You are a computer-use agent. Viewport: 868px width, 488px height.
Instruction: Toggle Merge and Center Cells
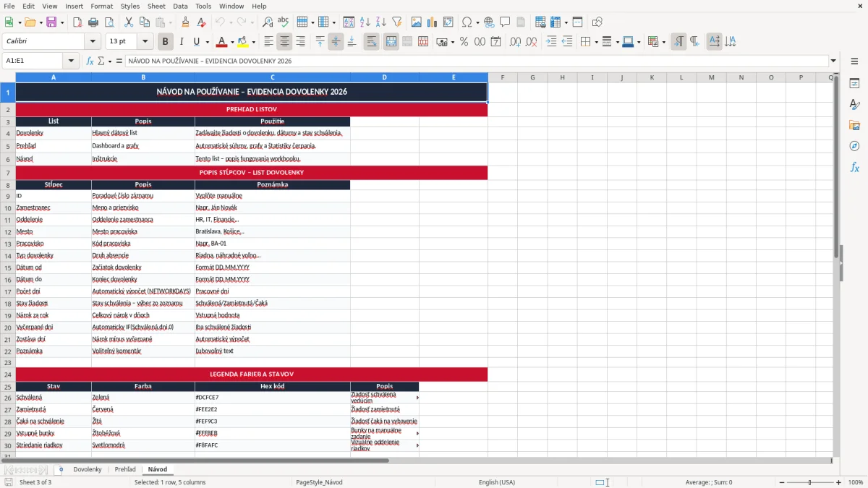(x=391, y=42)
